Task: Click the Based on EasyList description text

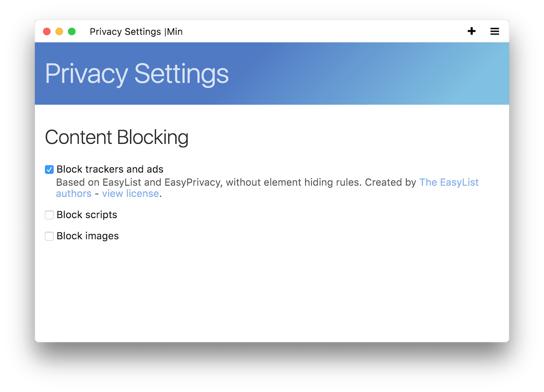Action: coord(236,182)
